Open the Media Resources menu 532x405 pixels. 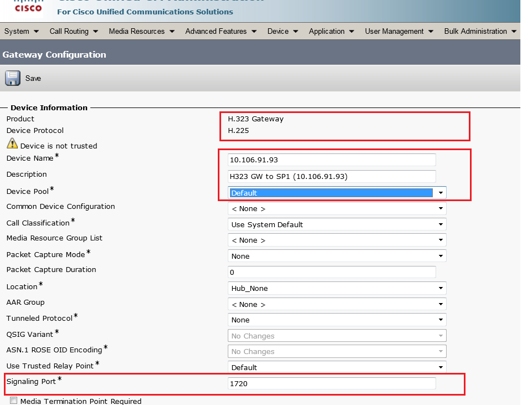141,31
